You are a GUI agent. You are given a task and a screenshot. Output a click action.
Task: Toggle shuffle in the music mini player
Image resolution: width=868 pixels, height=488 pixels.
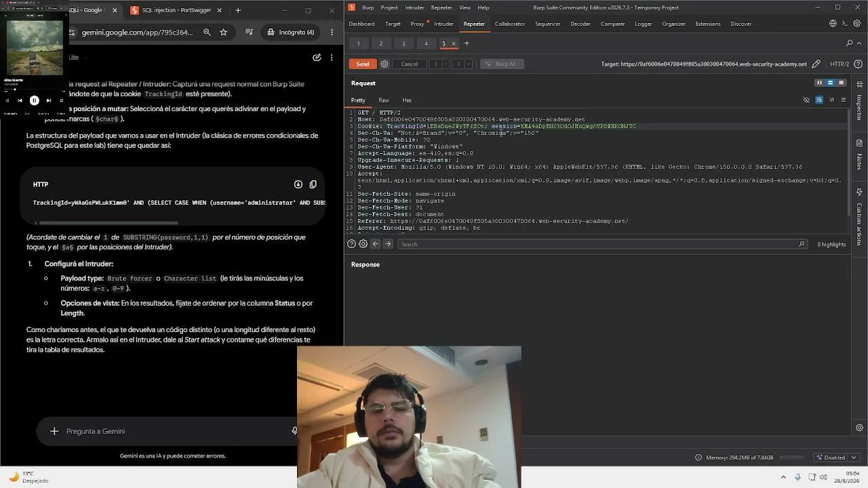click(x=7, y=100)
